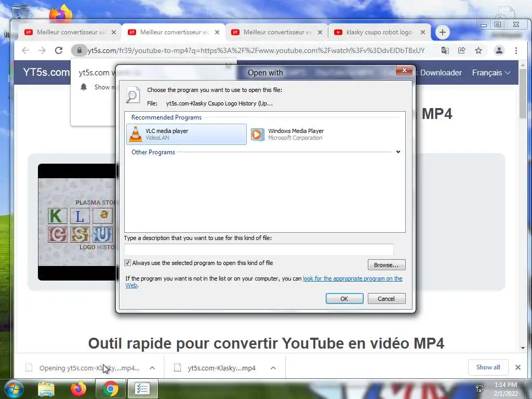Share this page icon in address bar
The image size is (532, 399).
461,50
